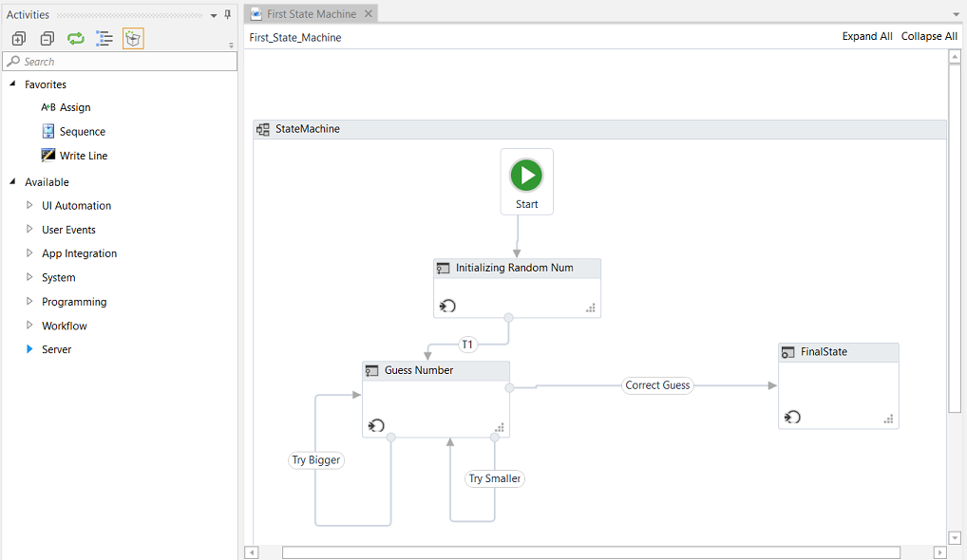This screenshot has height=560, width=967.
Task: Click the Expand All link
Action: tap(866, 35)
